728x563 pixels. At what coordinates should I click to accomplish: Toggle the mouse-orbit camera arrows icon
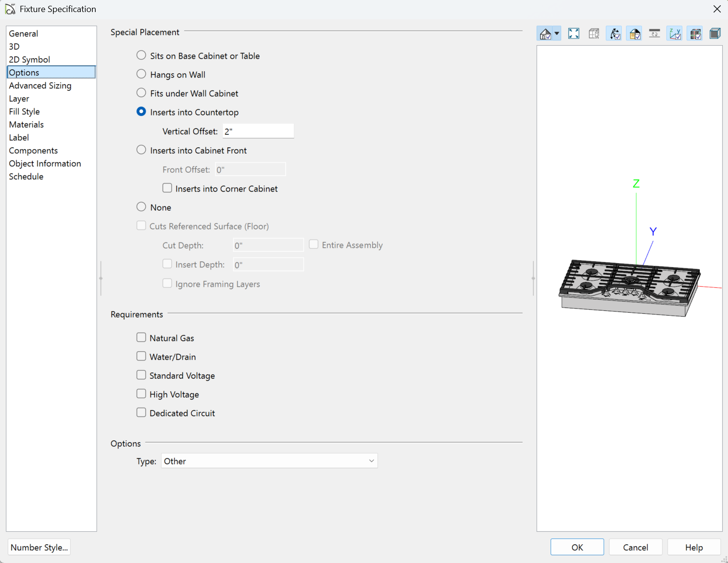[x=615, y=34]
